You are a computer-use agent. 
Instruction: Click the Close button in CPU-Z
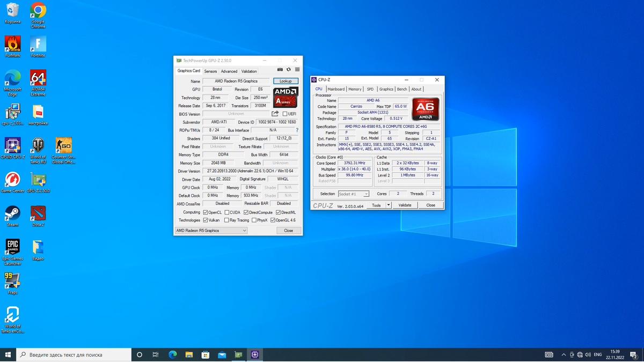(431, 205)
